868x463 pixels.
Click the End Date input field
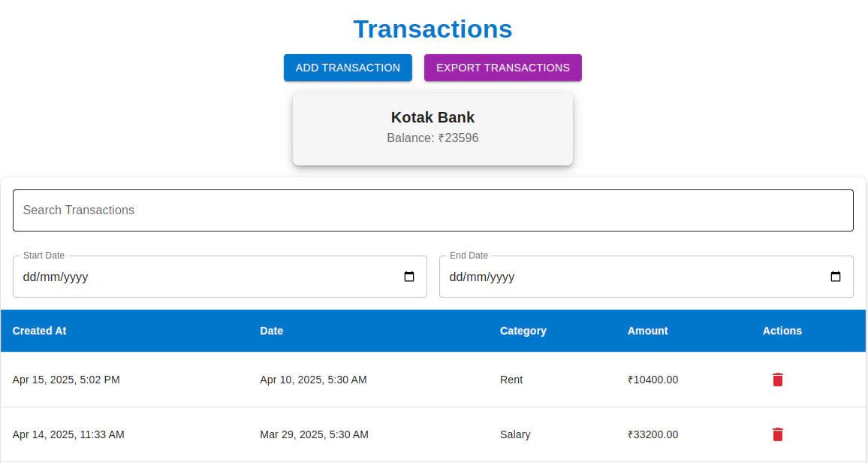pyautogui.click(x=646, y=277)
